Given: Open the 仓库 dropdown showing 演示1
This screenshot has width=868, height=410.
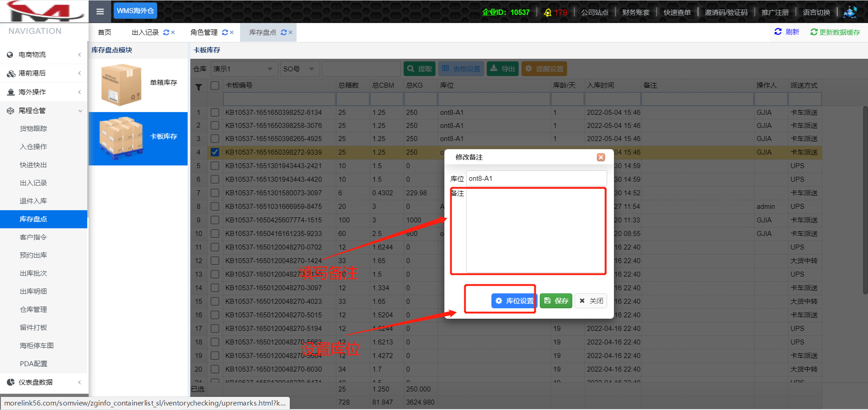Looking at the screenshot, I should (x=243, y=69).
